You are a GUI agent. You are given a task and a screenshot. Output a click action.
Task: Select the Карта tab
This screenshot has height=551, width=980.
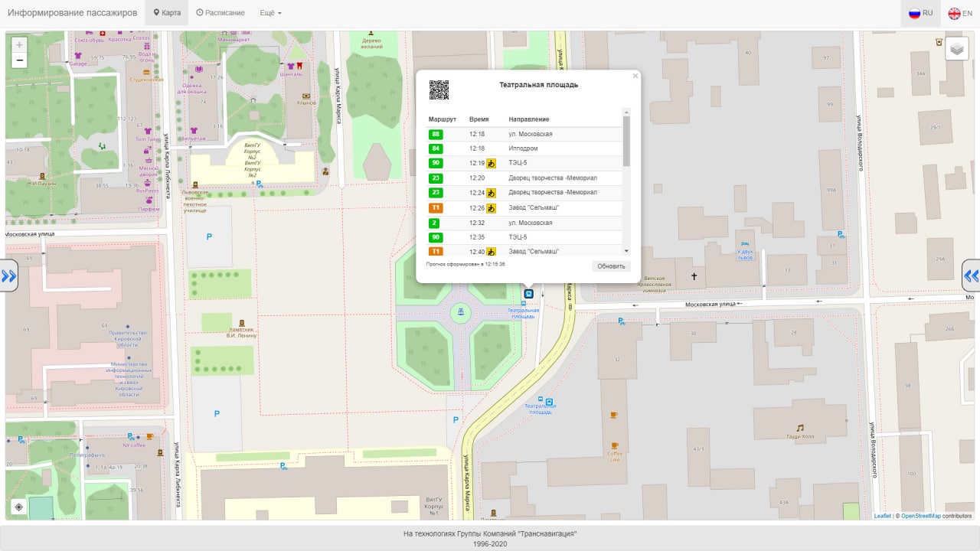pyautogui.click(x=167, y=13)
